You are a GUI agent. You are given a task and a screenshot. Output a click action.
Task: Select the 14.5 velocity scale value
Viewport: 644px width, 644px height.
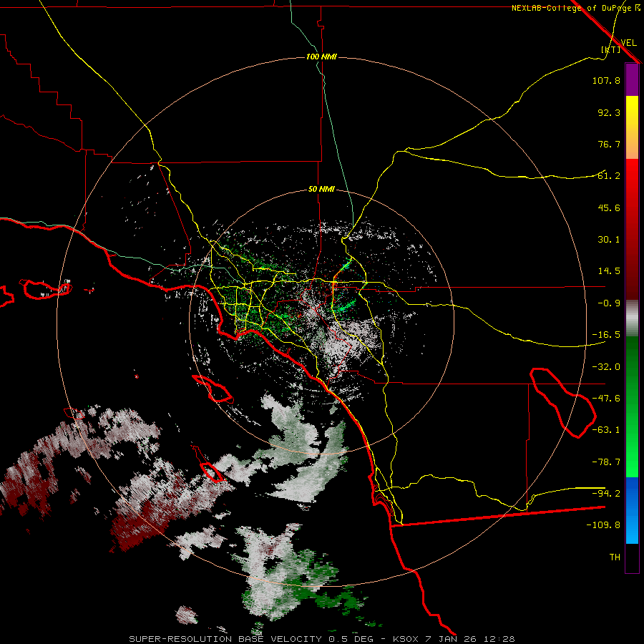pyautogui.click(x=609, y=271)
